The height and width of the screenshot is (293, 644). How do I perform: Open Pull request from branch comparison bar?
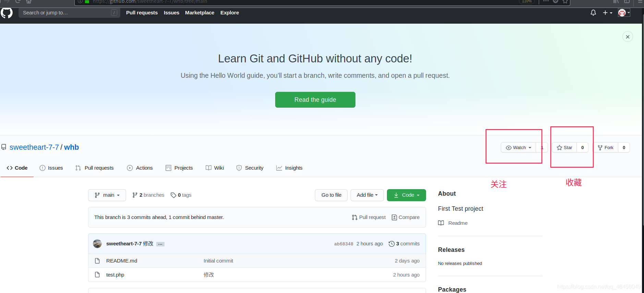point(369,217)
